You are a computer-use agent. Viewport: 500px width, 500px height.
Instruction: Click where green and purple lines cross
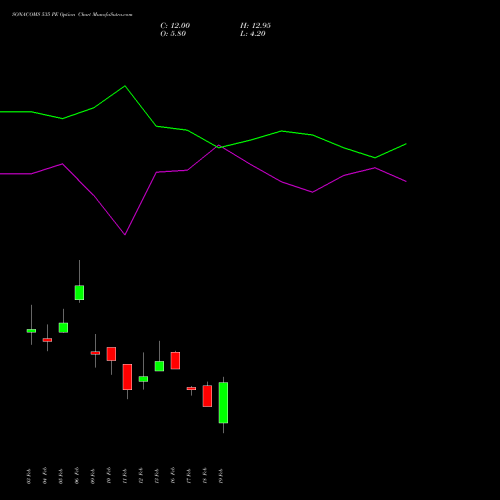(219, 147)
